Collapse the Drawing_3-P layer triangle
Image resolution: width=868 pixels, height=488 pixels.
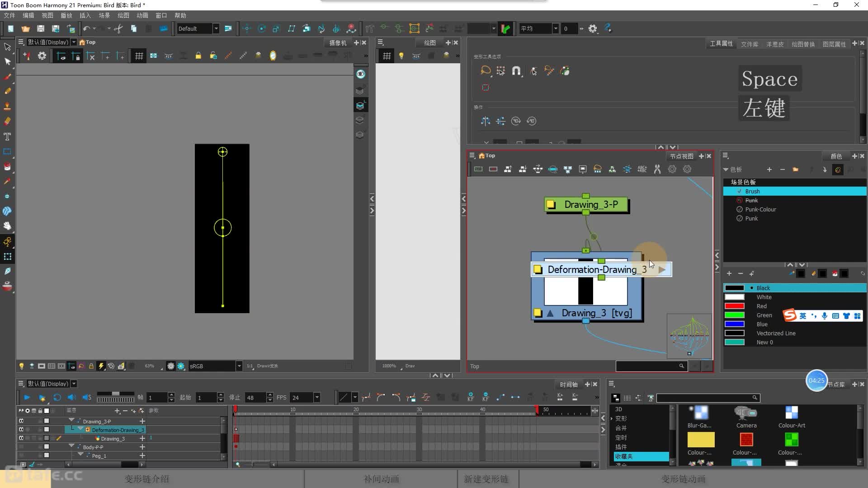[71, 420]
